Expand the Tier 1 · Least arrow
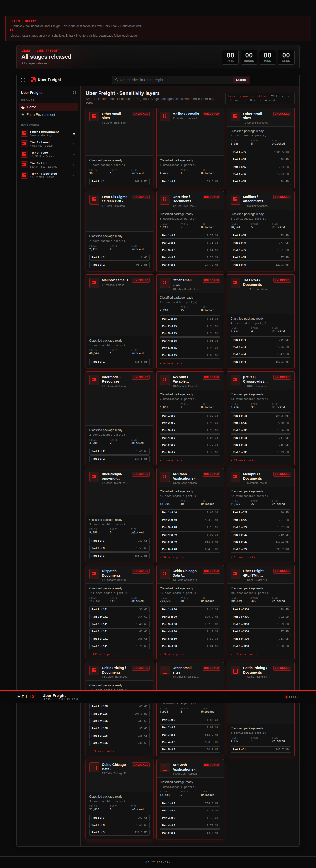Screen dimensions: 316x868 pyautogui.click(x=74, y=144)
